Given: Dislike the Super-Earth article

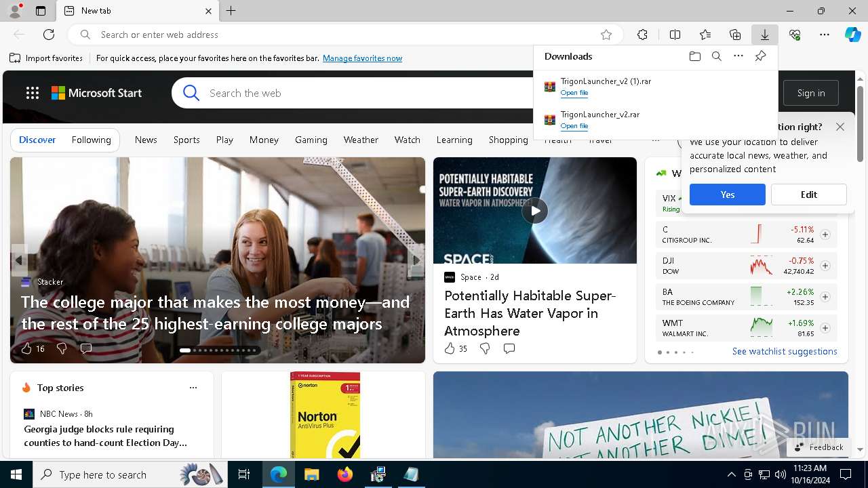Looking at the screenshot, I should 485,348.
